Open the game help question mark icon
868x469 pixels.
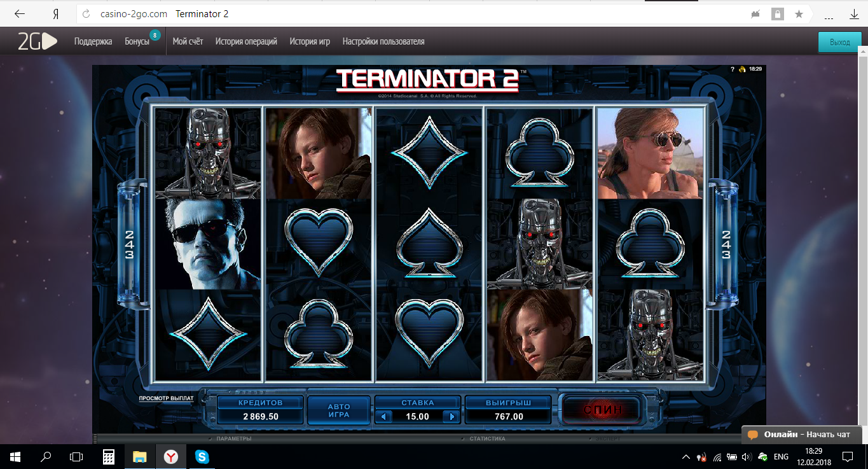coord(733,69)
